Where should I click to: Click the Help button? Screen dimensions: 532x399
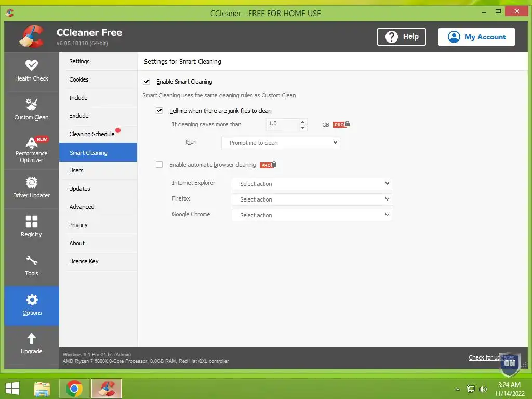402,37
